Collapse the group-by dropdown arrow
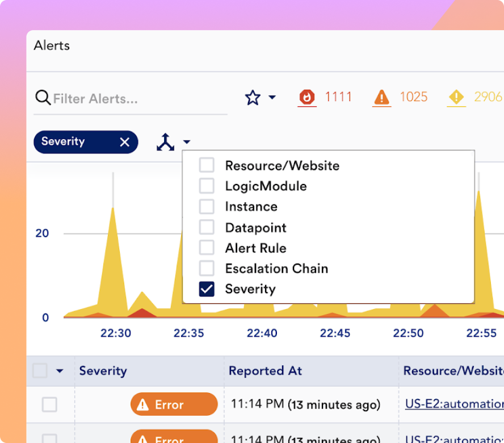The height and width of the screenshot is (443, 504). [187, 141]
